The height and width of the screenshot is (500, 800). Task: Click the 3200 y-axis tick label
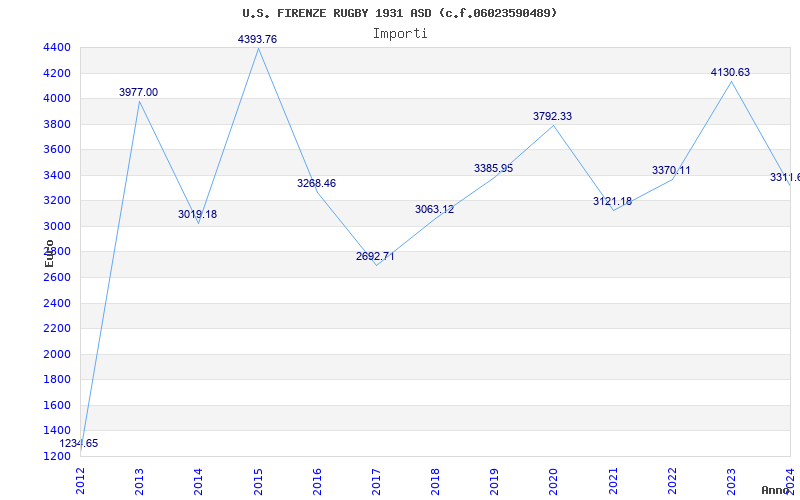coord(57,201)
